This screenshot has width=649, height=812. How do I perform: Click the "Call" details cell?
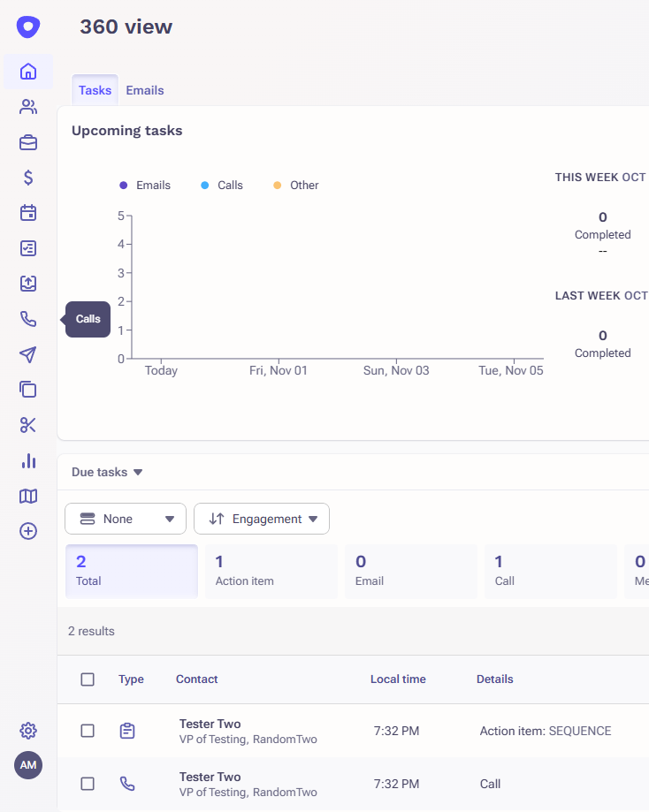click(x=491, y=784)
